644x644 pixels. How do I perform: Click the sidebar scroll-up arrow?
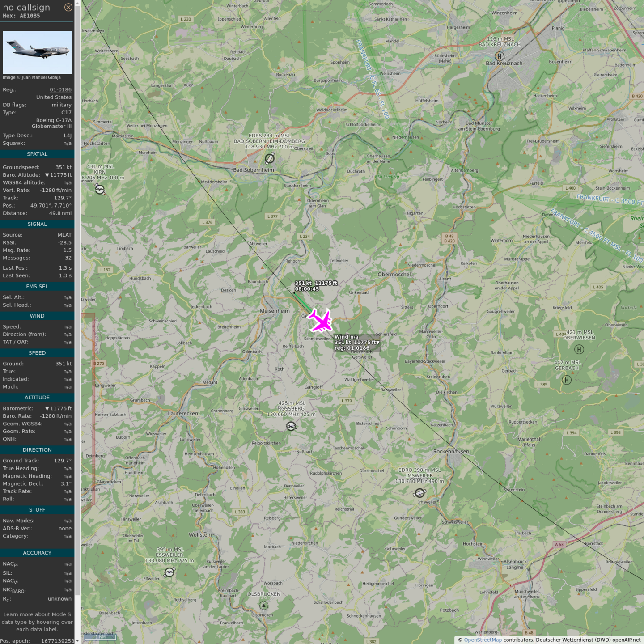pos(77,3)
